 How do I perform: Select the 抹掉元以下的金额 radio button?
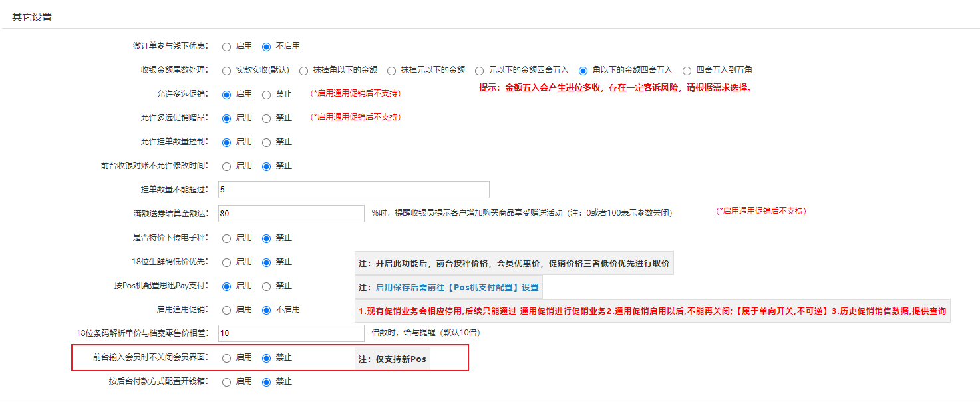tap(391, 70)
